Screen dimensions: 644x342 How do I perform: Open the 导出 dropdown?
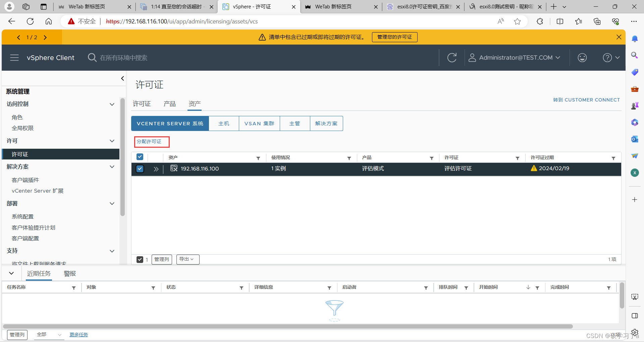[x=188, y=259]
